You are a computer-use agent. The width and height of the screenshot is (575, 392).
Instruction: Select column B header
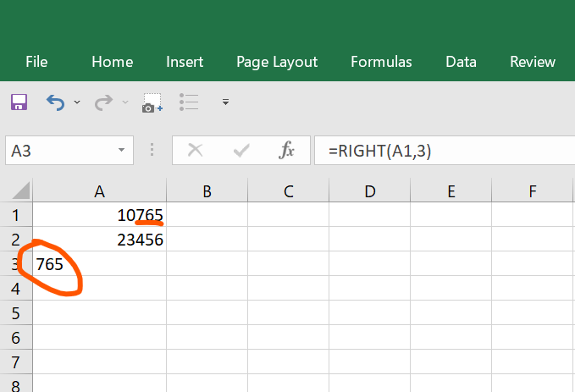[x=207, y=191]
